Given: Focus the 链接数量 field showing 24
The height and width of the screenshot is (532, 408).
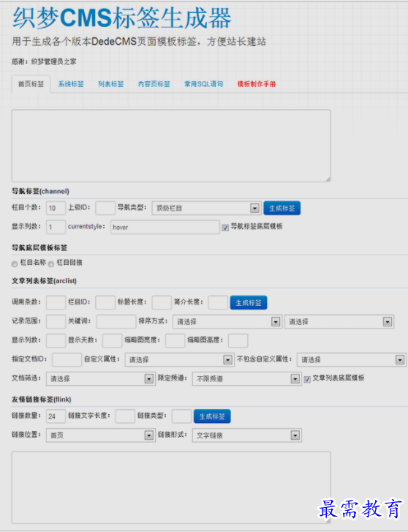Looking at the screenshot, I should pyautogui.click(x=56, y=416).
